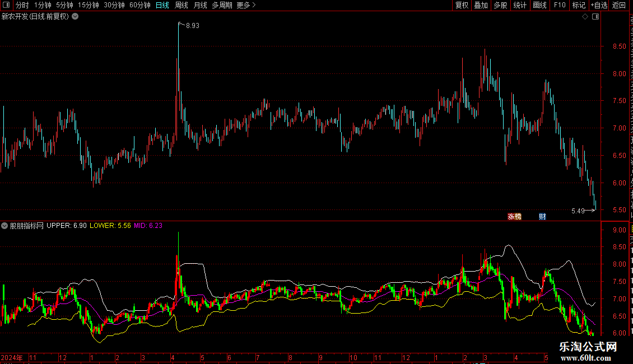Click the 标记 mark button

point(579,5)
